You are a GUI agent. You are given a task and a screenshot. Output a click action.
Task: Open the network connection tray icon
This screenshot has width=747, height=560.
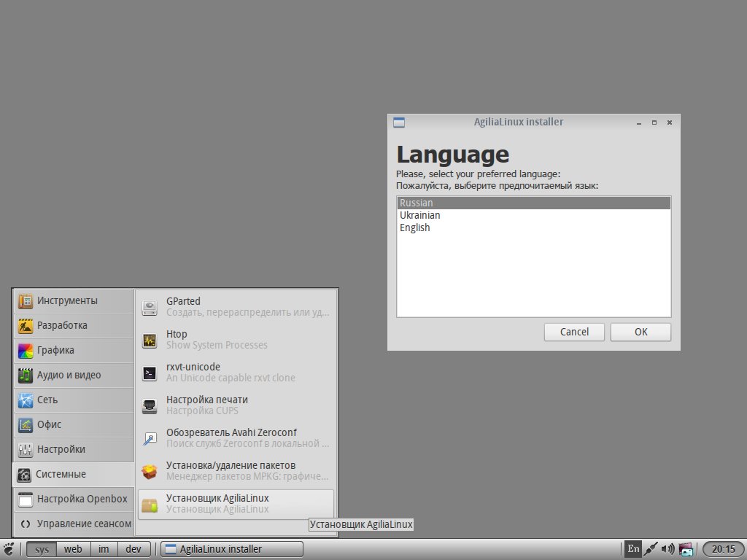coord(651,549)
